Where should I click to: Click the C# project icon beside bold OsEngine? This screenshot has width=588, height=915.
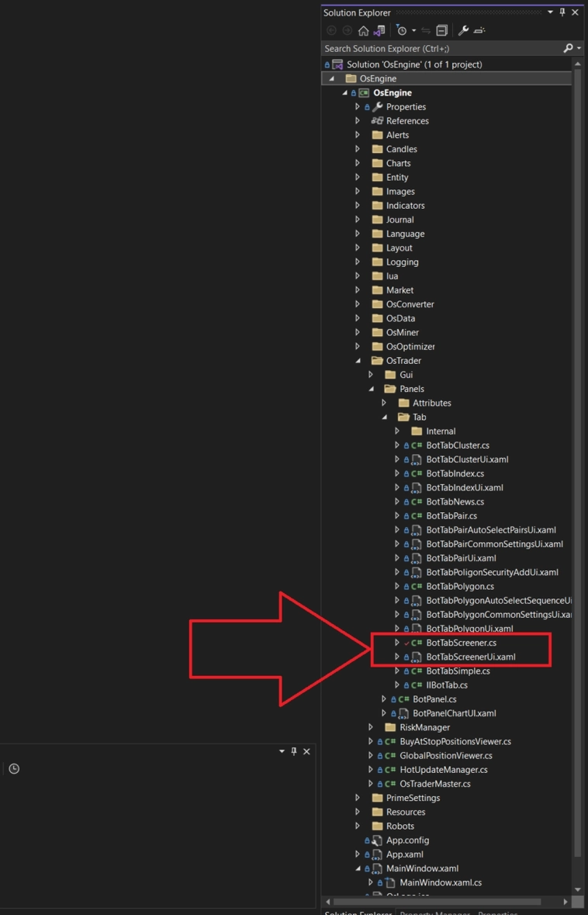click(364, 93)
